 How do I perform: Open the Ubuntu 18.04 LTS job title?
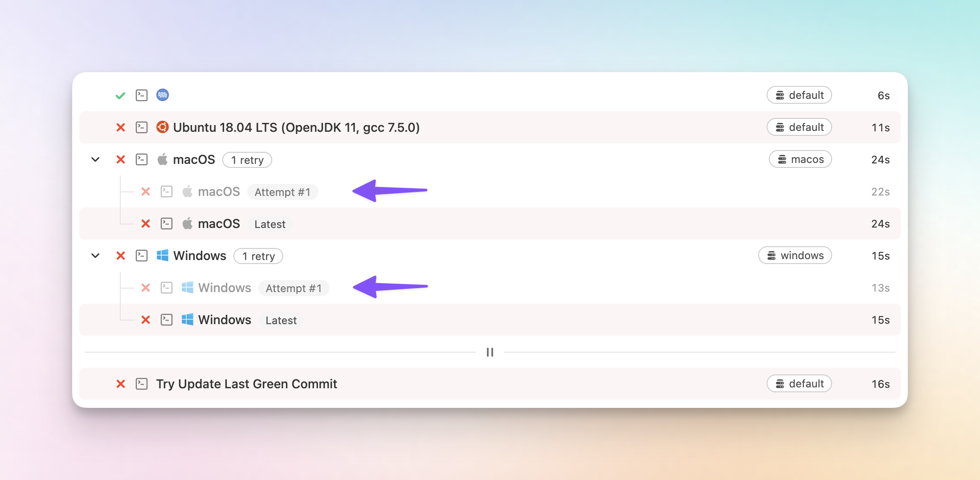tap(296, 127)
